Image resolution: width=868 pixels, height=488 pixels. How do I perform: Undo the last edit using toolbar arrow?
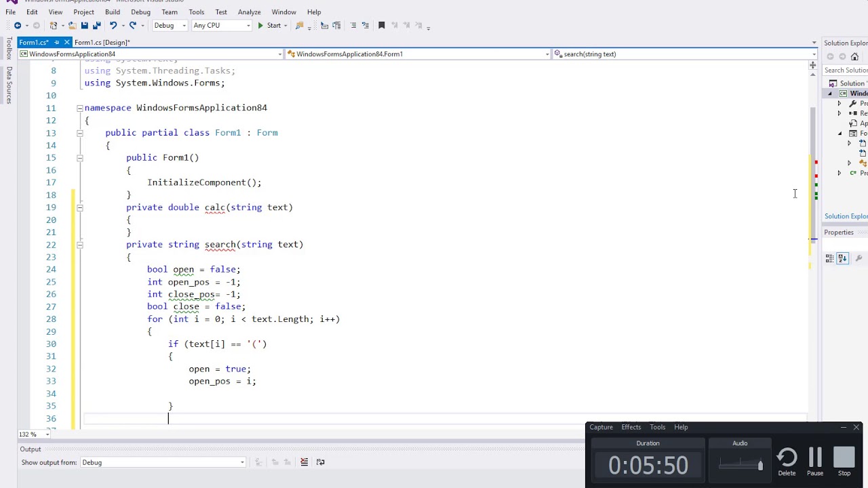pyautogui.click(x=113, y=26)
